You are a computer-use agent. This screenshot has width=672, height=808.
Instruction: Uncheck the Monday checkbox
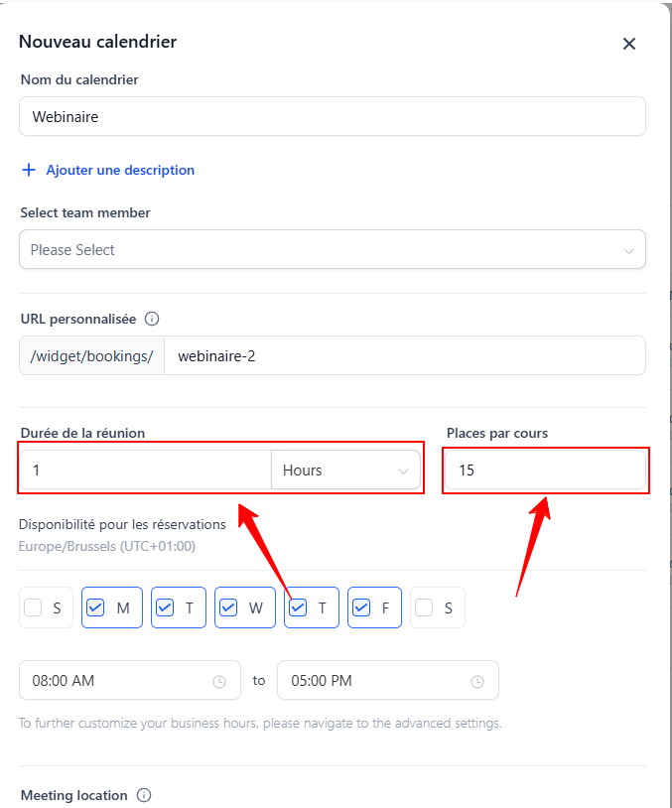[x=96, y=607]
